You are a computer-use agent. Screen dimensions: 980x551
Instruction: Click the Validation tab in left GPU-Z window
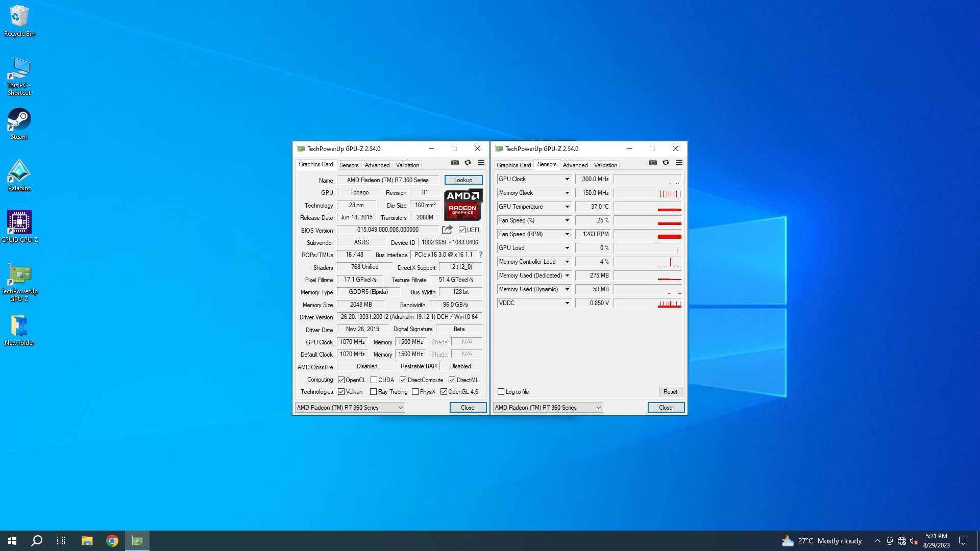pos(407,165)
